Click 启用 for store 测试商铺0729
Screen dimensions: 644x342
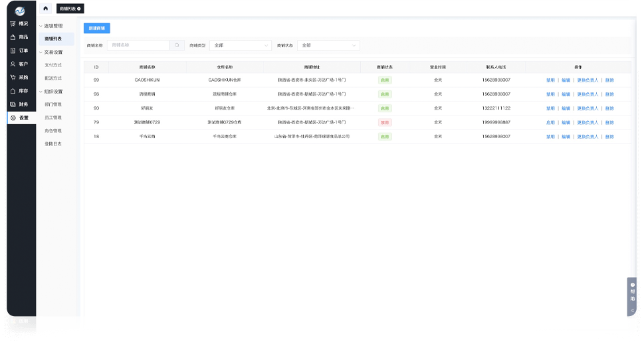pos(550,123)
